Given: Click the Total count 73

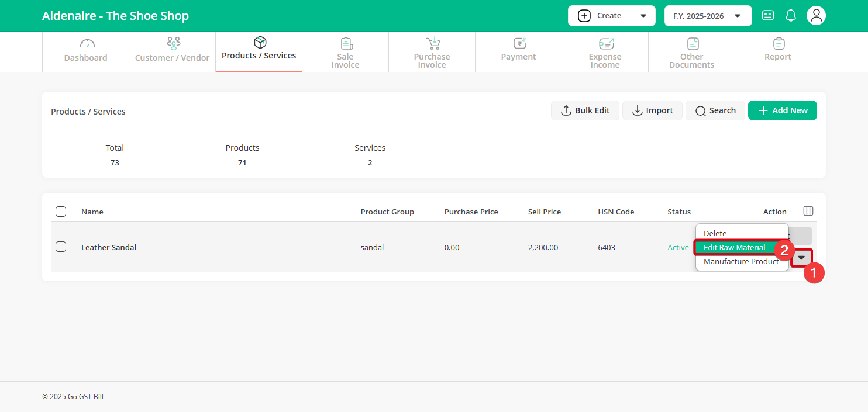Looking at the screenshot, I should 115,162.
